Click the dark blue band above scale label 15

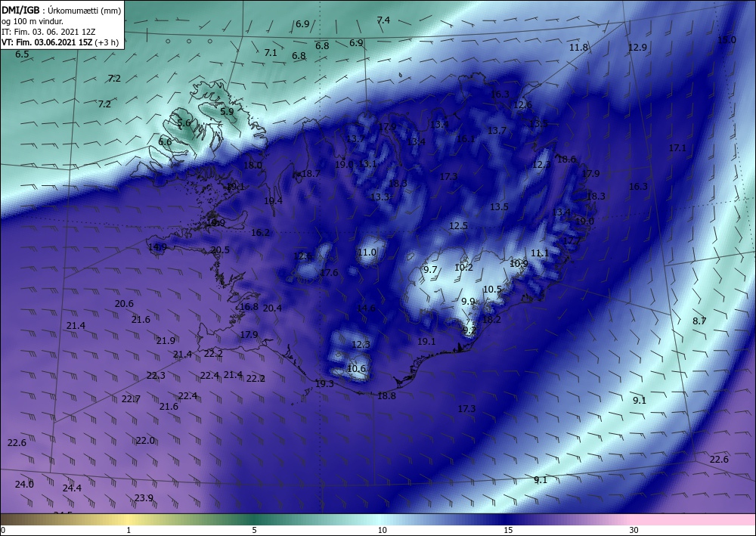508,519
